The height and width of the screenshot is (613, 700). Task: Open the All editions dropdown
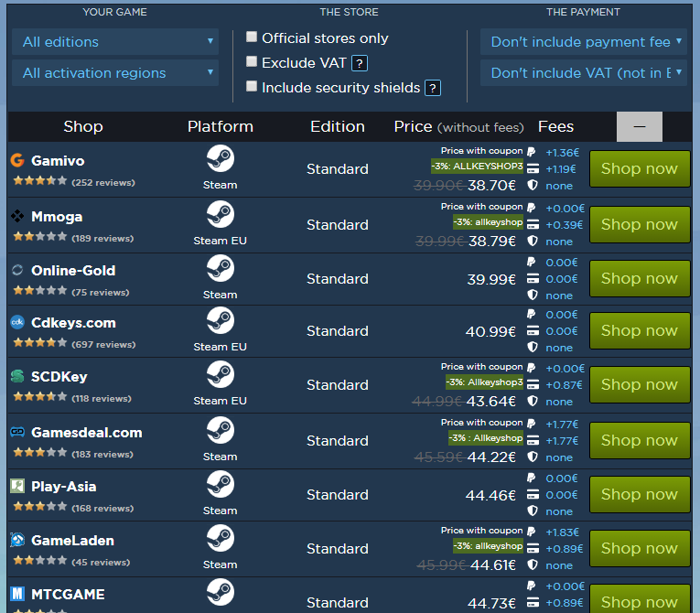[x=115, y=41]
